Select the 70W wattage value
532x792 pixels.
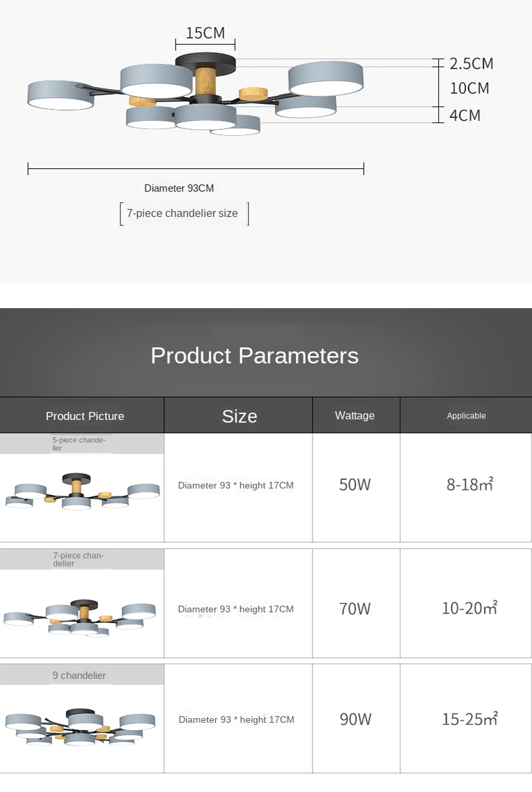point(355,608)
